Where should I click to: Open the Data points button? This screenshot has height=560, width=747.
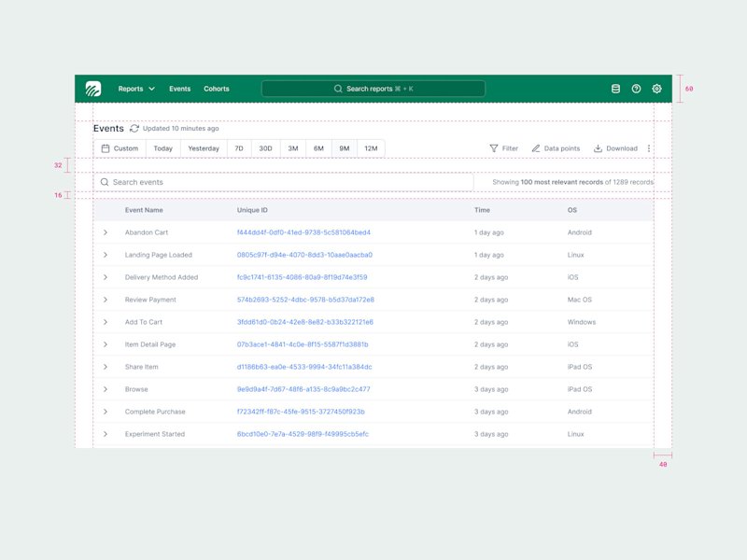[x=556, y=148]
